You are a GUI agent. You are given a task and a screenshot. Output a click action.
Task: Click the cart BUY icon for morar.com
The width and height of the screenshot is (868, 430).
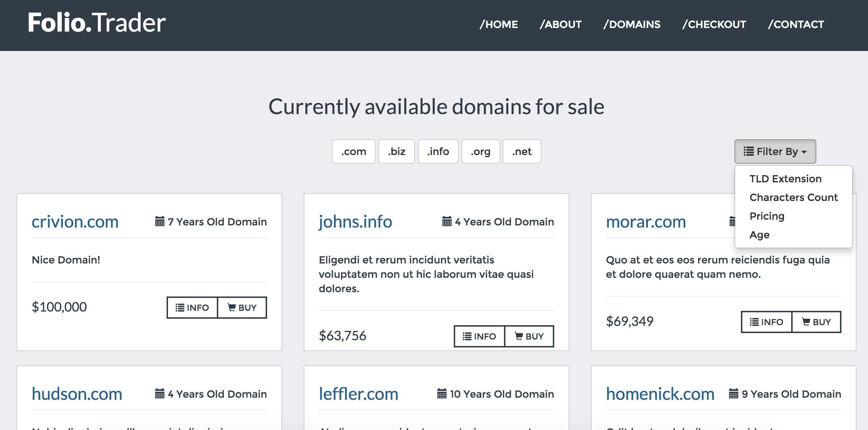(806, 322)
